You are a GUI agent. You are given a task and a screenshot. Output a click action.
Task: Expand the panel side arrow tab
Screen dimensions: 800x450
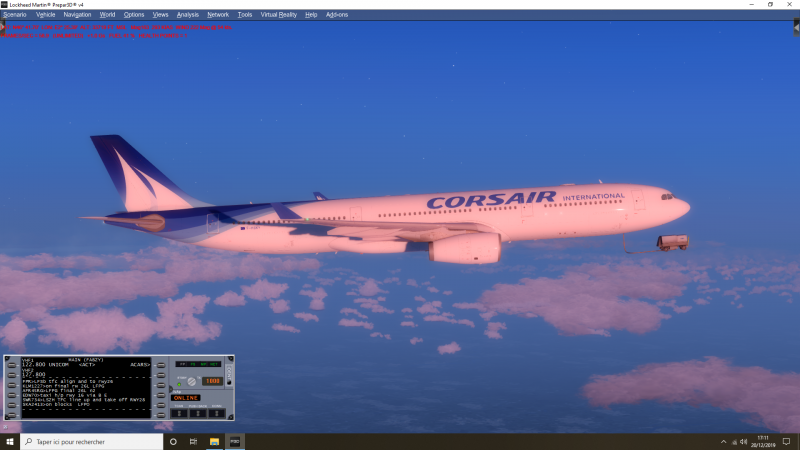[171, 389]
